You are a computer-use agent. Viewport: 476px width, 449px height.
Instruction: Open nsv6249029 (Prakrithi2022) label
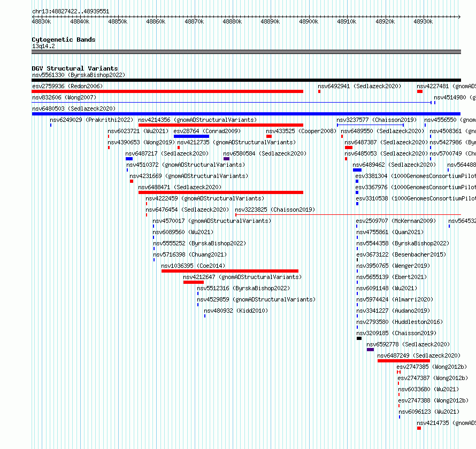91,120
